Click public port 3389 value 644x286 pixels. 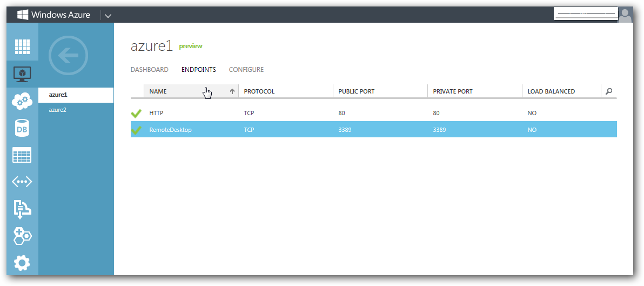tap(345, 130)
